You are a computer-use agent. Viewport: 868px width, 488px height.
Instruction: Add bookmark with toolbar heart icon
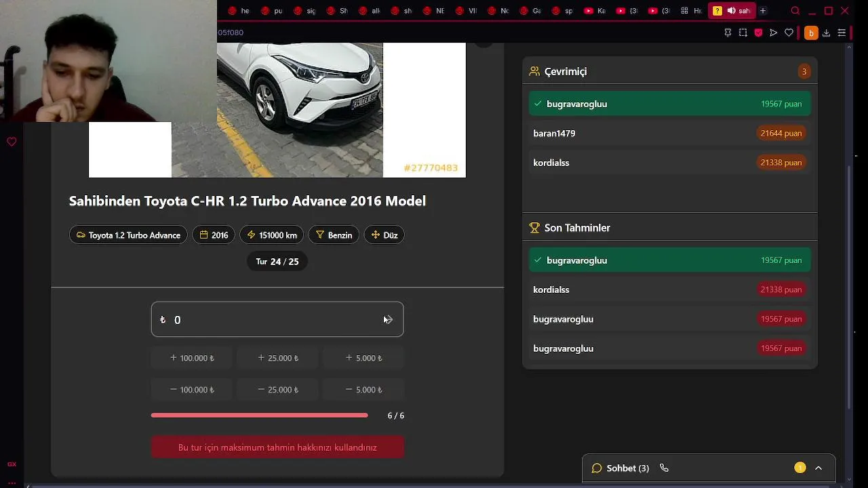789,33
